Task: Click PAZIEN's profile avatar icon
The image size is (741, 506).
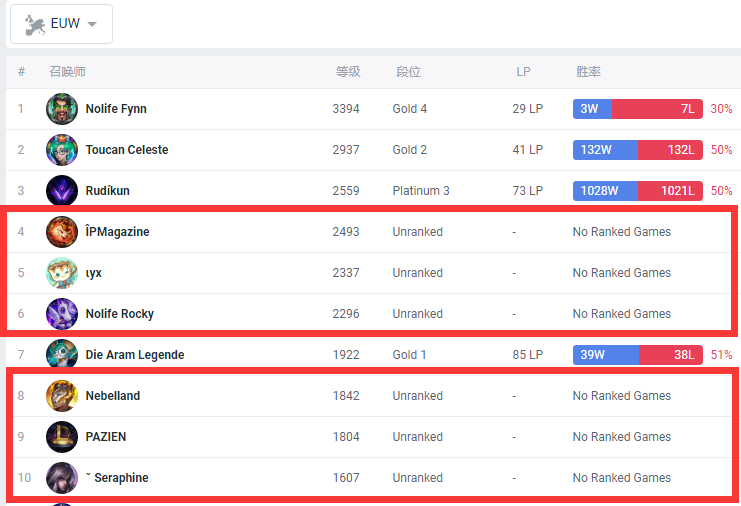Action: click(62, 437)
